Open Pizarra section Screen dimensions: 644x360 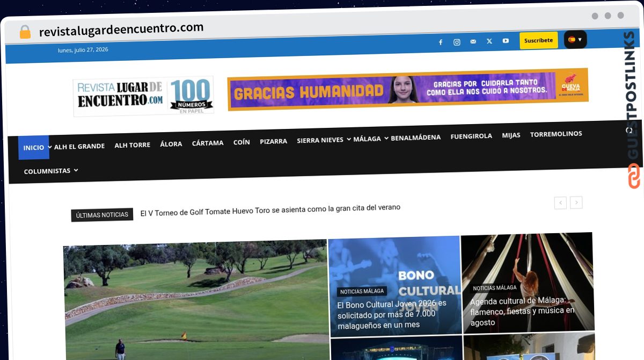click(273, 141)
